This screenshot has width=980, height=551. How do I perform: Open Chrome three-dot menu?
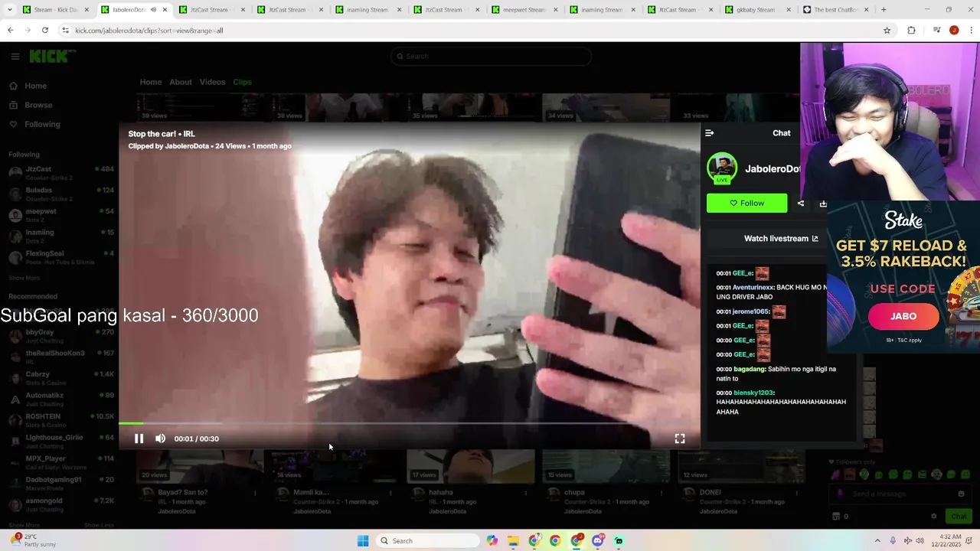point(970,31)
